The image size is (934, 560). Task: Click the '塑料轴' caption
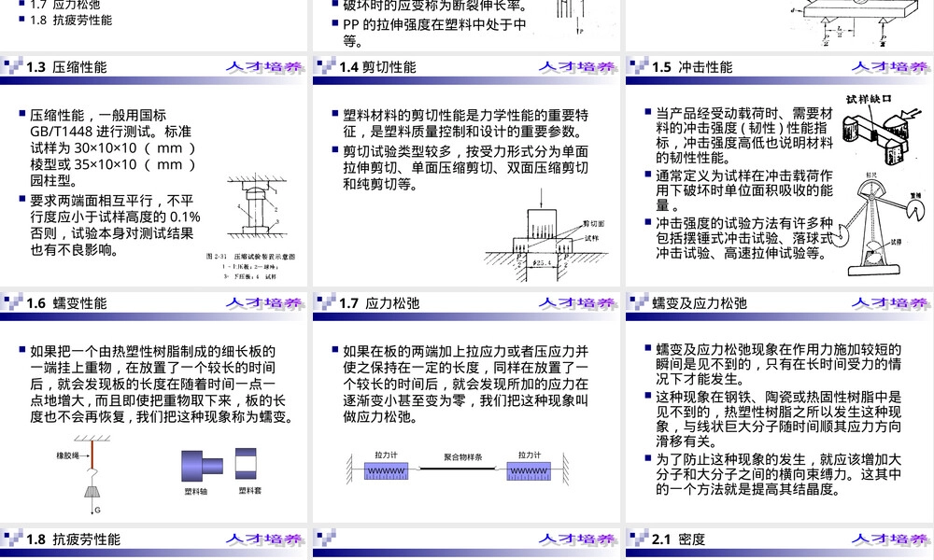coord(196,491)
